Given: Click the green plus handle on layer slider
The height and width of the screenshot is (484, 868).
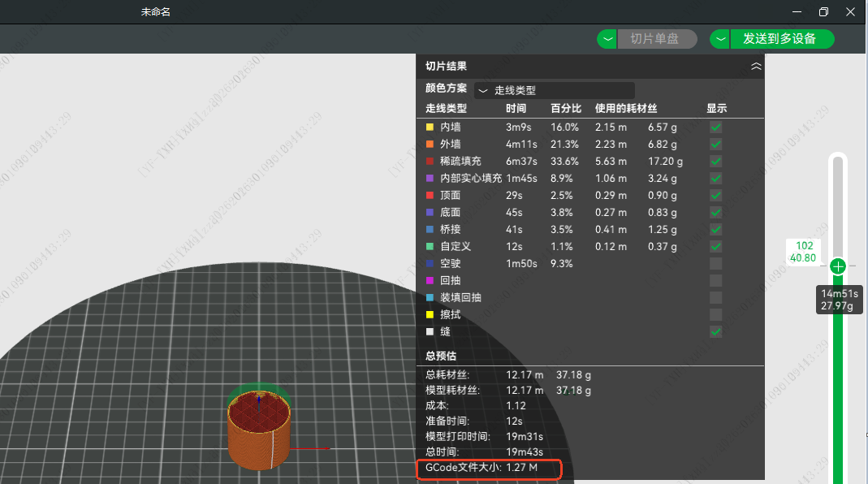Looking at the screenshot, I should tap(838, 266).
